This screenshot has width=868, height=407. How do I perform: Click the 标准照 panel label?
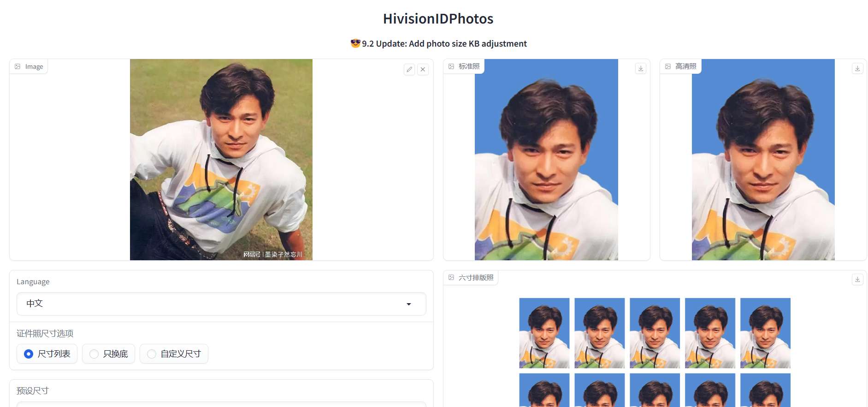pyautogui.click(x=464, y=66)
